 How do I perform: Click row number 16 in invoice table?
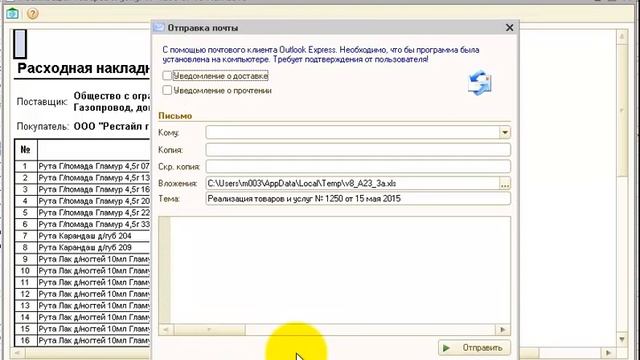[x=25, y=340]
